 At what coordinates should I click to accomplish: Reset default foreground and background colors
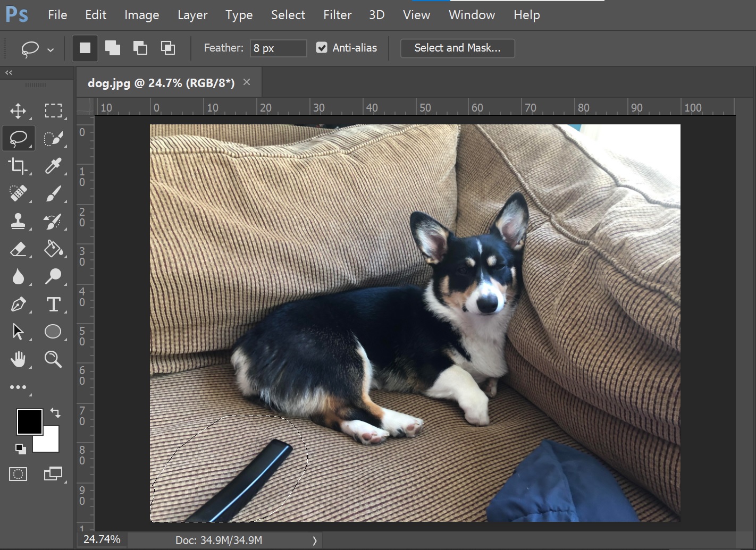(20, 449)
